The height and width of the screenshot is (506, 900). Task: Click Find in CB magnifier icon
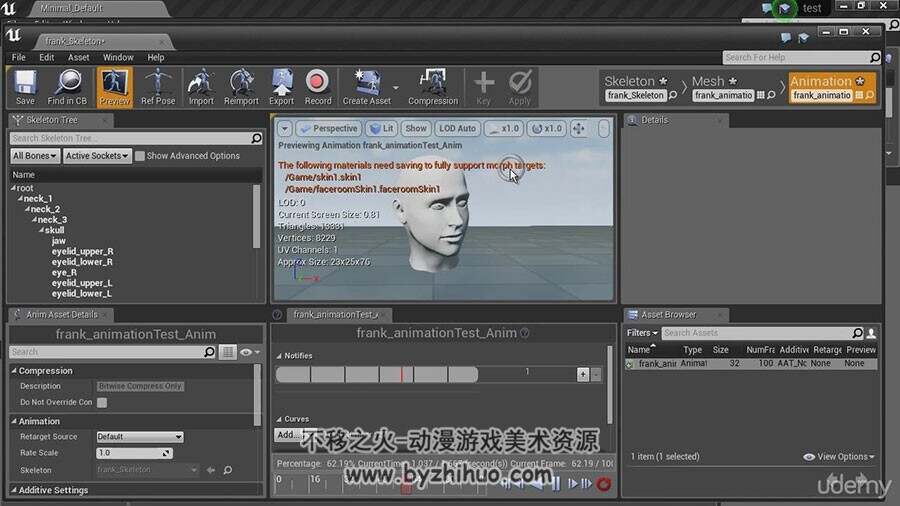point(67,87)
